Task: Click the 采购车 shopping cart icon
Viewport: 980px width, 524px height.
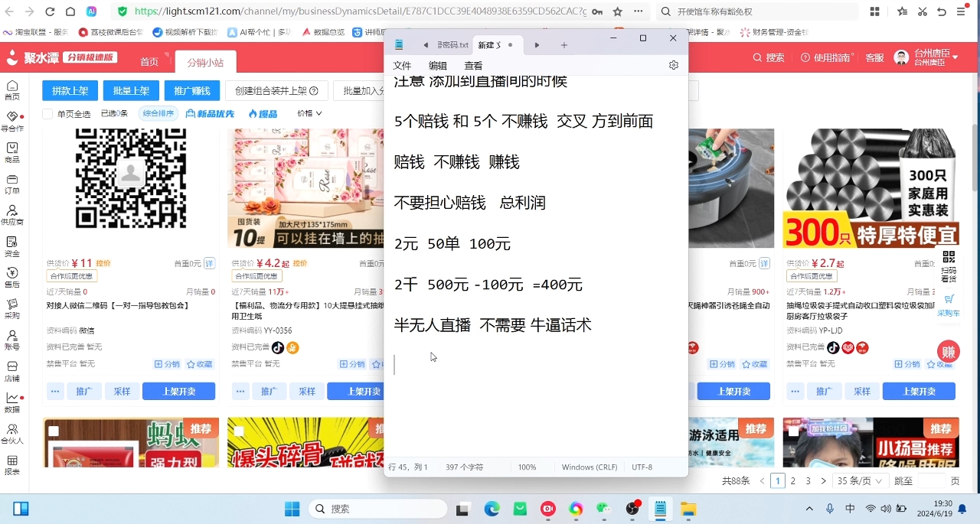Action: pos(949,304)
